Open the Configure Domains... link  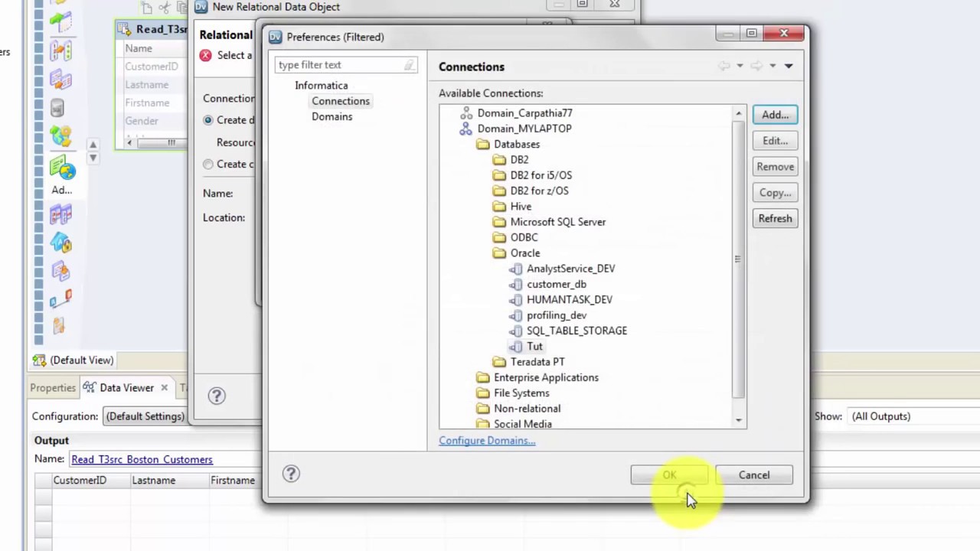[487, 441]
